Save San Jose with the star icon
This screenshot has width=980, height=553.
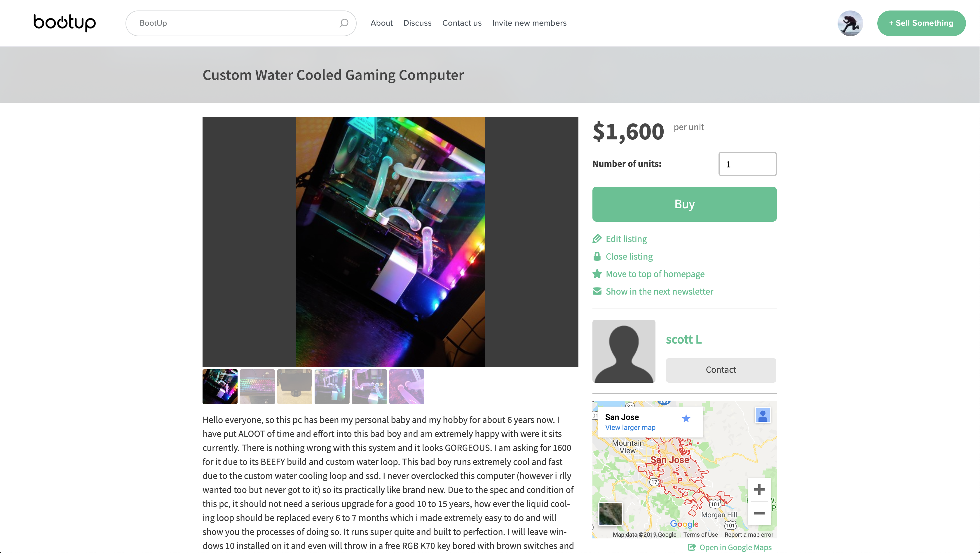(x=686, y=418)
